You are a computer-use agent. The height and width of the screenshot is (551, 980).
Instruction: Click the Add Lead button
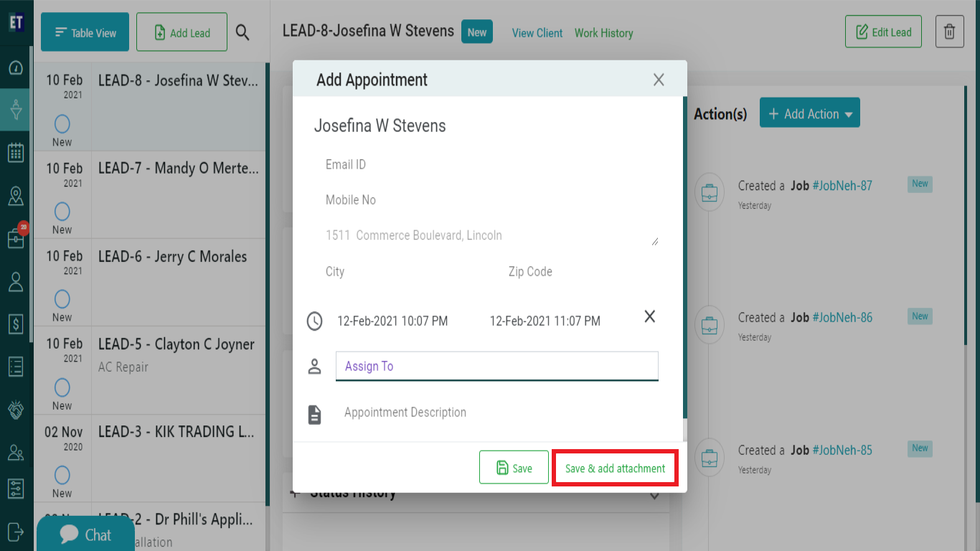click(182, 32)
